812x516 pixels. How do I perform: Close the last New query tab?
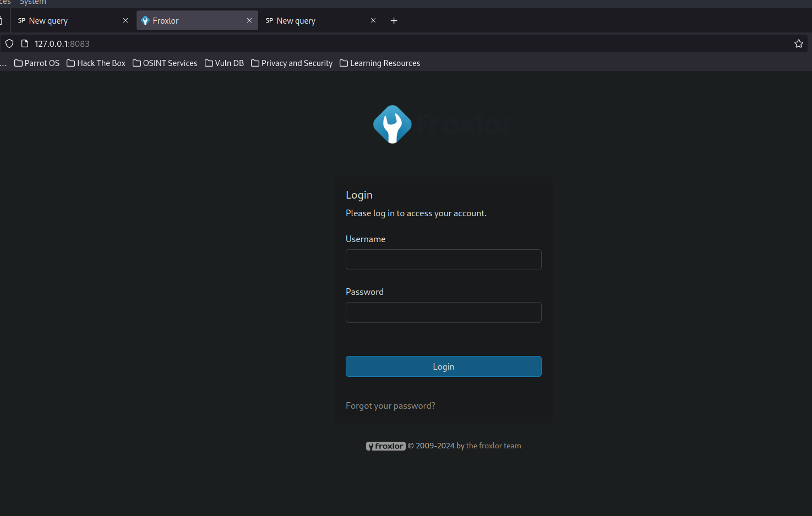(x=373, y=20)
